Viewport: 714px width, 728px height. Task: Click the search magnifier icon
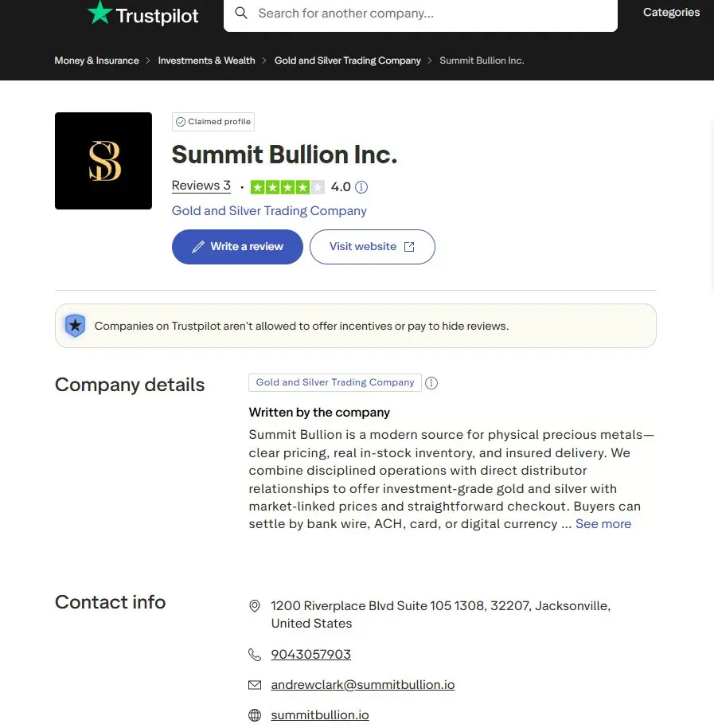point(242,14)
